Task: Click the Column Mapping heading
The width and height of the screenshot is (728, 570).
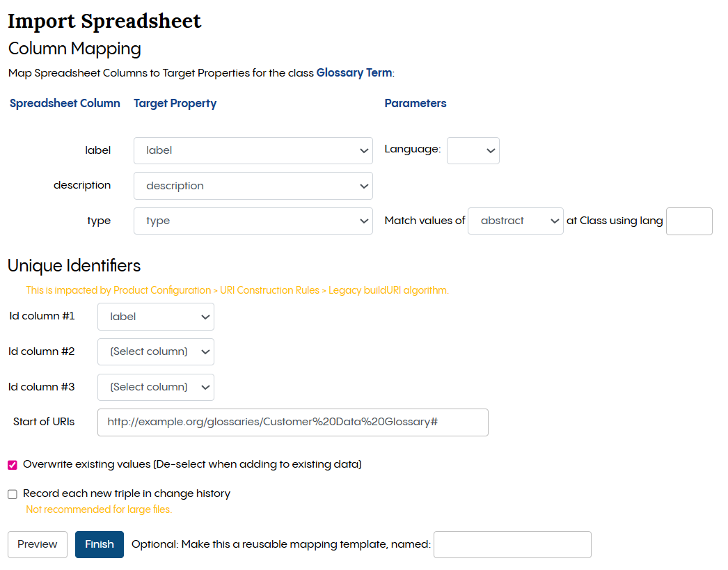Action: (x=74, y=49)
